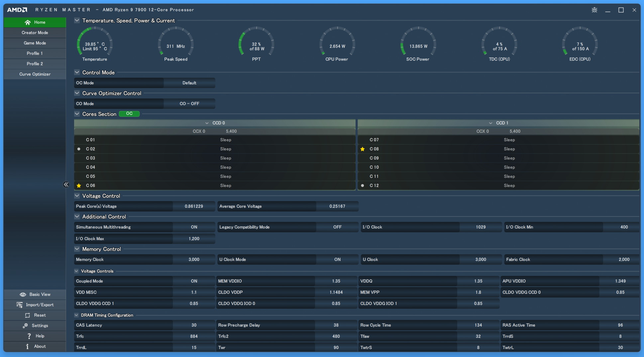644x357 pixels.
Task: Collapse DRAM Timing Configuration subsection
Action: (x=76, y=315)
